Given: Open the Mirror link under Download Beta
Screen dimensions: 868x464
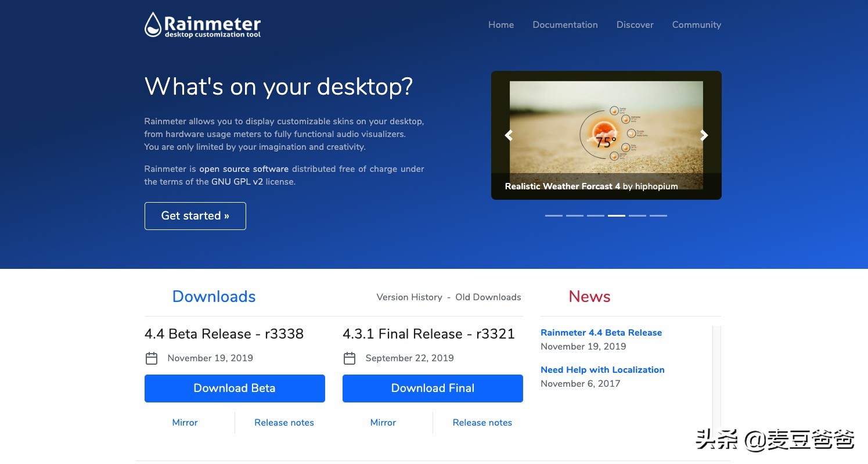Looking at the screenshot, I should pos(185,423).
